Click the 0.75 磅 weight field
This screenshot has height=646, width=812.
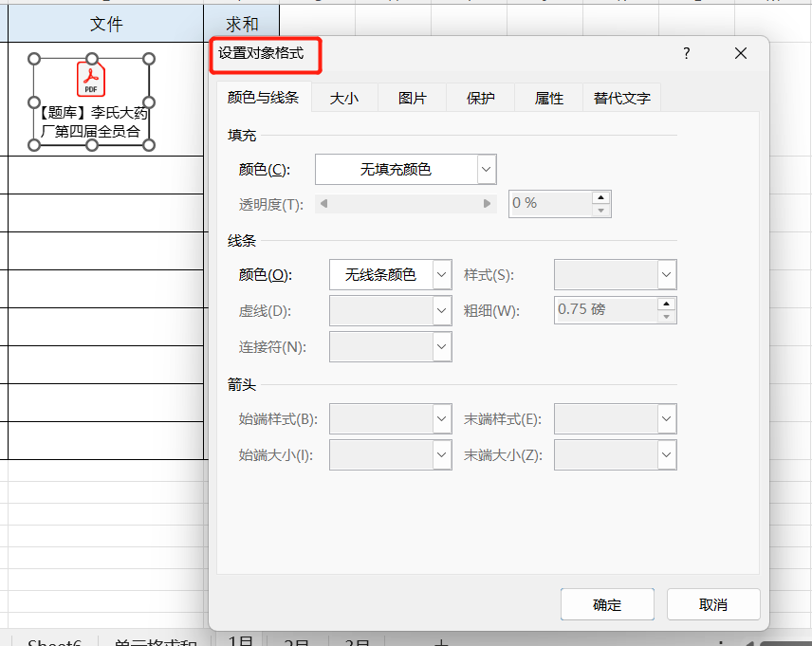click(606, 310)
